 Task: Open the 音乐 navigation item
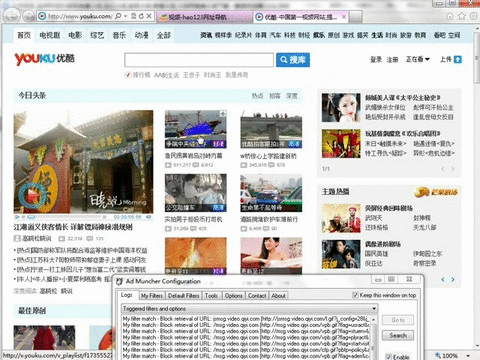click(x=119, y=35)
